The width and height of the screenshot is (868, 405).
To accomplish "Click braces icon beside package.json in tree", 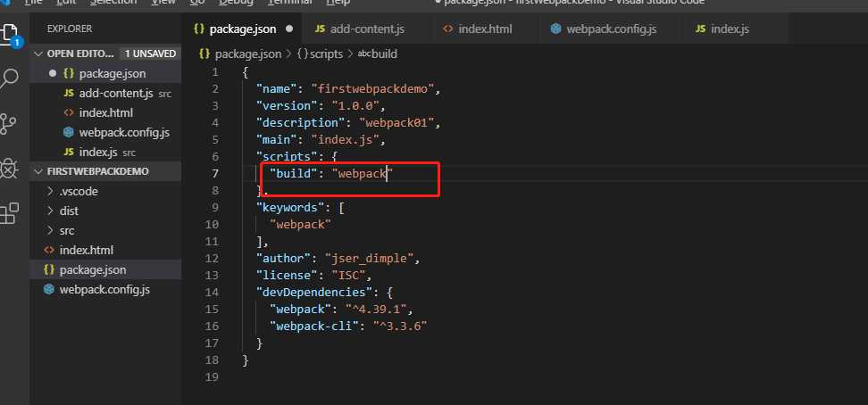I will 49,270.
